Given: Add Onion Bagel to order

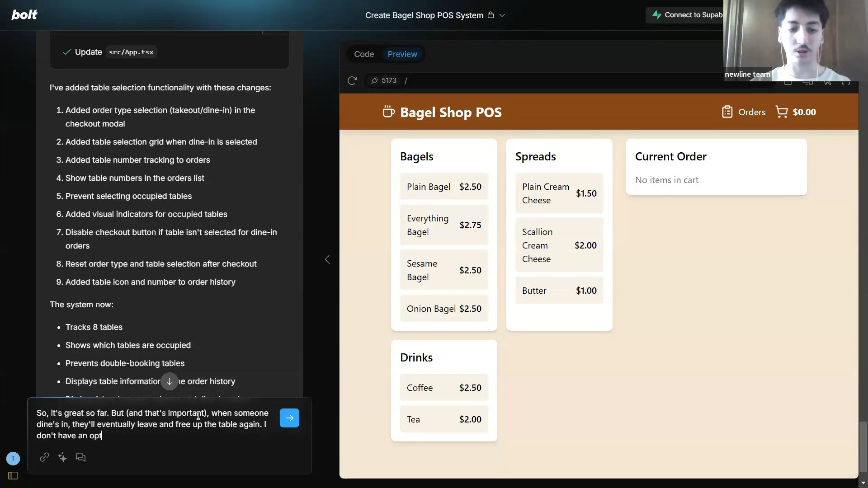Looking at the screenshot, I should [x=444, y=309].
